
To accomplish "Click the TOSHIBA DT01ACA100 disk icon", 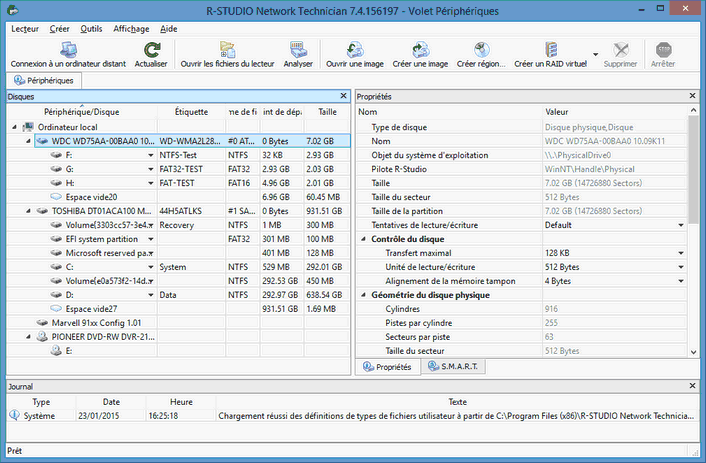I will click(42, 211).
